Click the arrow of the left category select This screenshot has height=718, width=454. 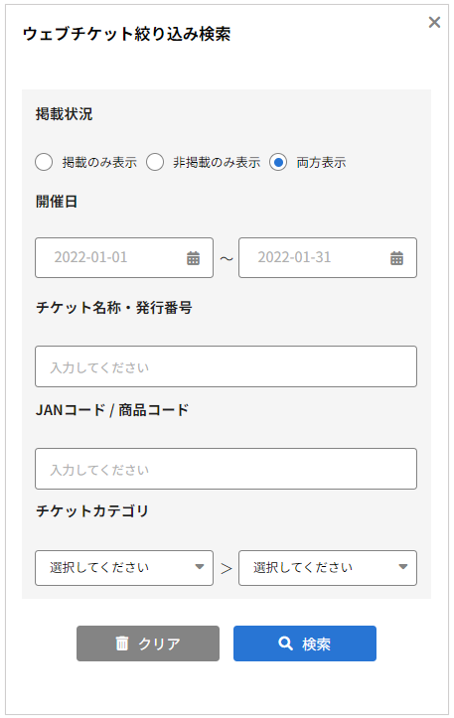point(199,567)
